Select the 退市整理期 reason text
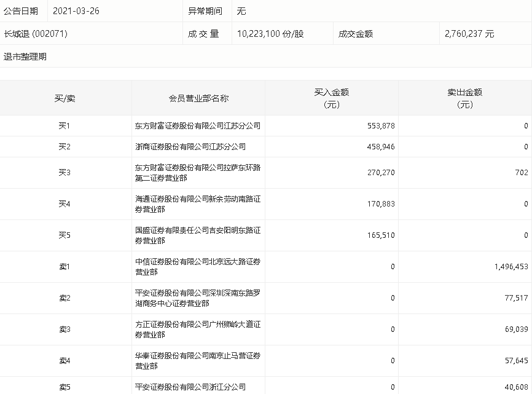This screenshot has width=532, height=394. (25, 57)
